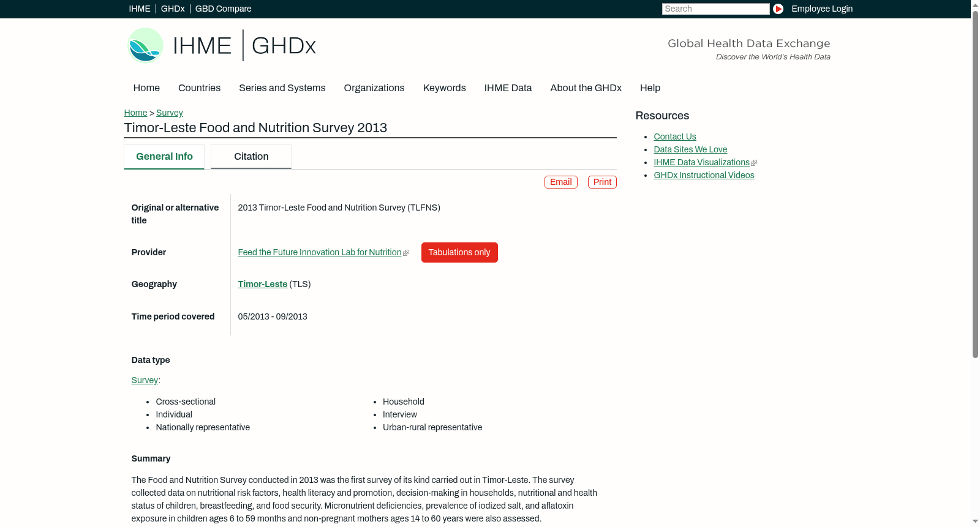980x527 pixels.
Task: Click the Resources heading
Action: pyautogui.click(x=662, y=116)
